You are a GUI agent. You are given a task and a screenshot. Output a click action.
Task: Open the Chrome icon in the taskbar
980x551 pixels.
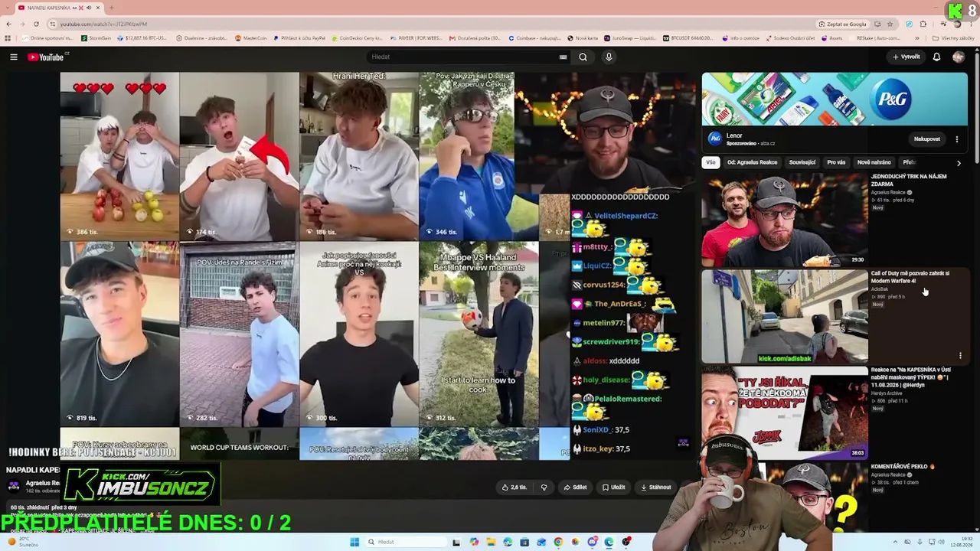coord(558,542)
